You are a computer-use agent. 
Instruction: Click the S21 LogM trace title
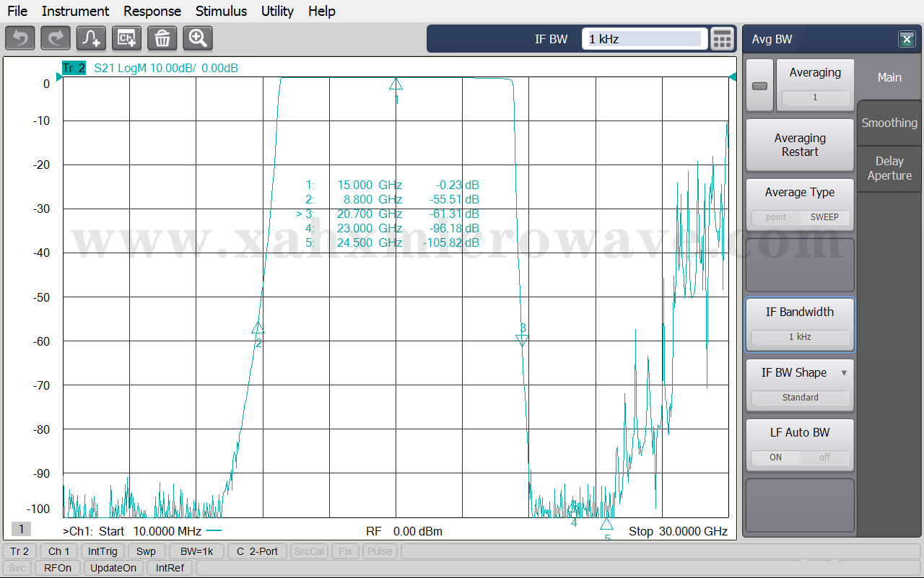click(x=166, y=69)
